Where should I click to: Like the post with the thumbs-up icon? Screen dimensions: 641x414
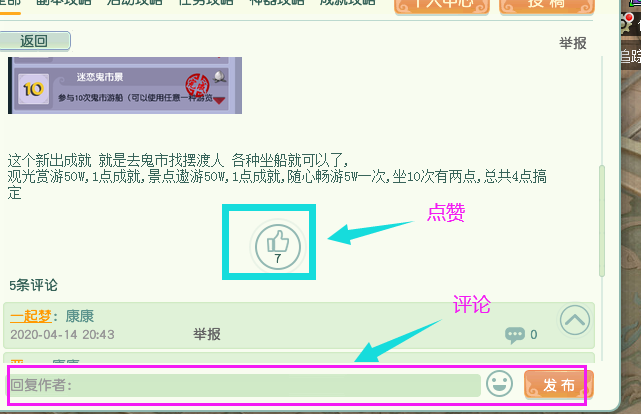[278, 247]
